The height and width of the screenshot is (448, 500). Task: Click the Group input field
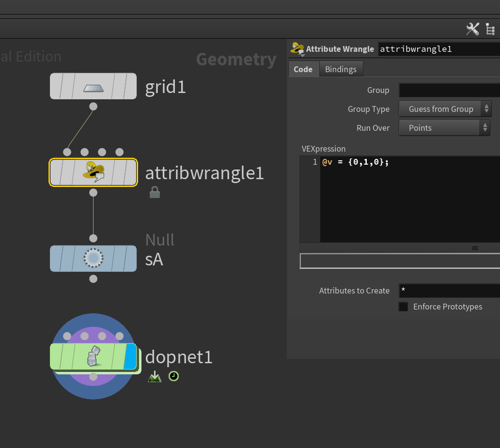[449, 90]
